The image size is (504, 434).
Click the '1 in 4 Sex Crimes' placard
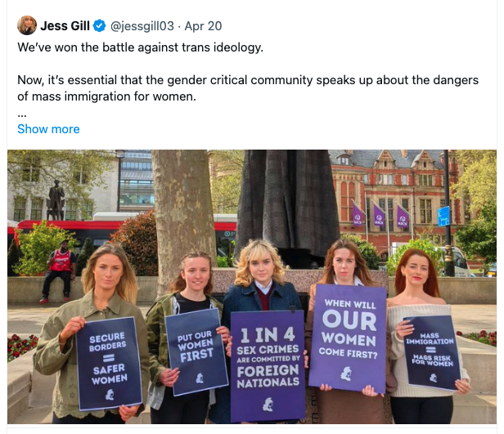(268, 366)
